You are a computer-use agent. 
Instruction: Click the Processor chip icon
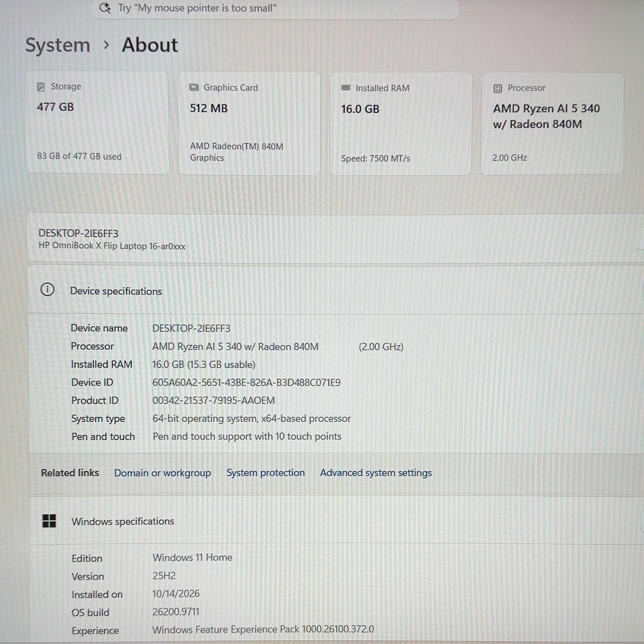pos(497,88)
